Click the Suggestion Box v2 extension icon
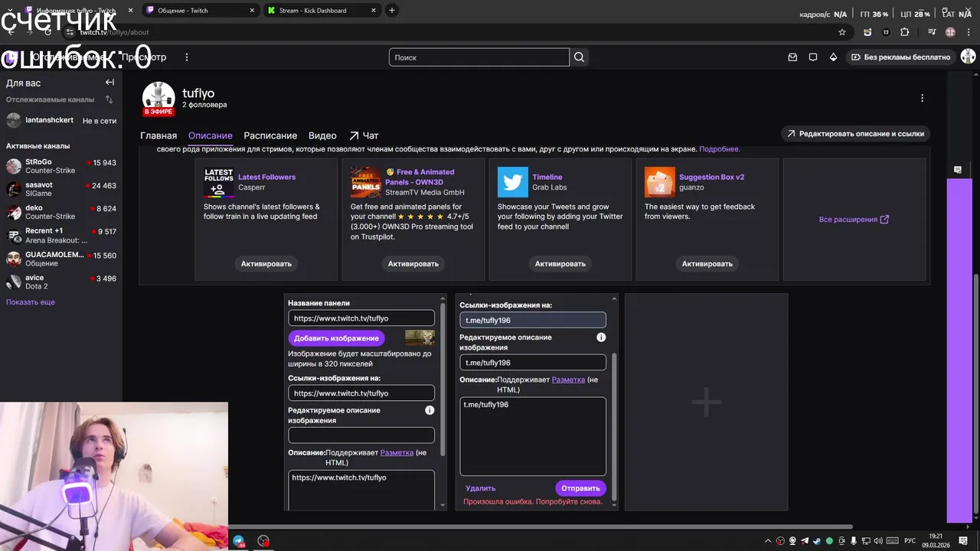Viewport: 980px width, 551px height. (x=660, y=182)
